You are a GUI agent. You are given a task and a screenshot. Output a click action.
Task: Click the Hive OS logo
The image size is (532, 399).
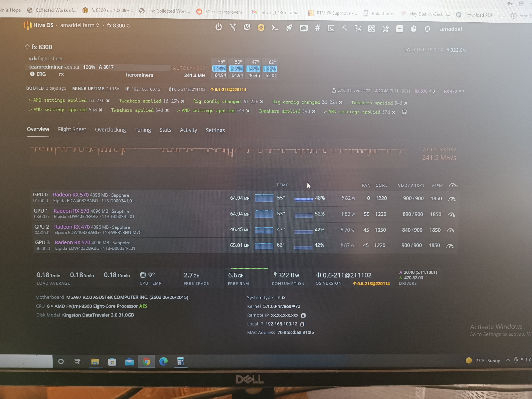tap(38, 25)
